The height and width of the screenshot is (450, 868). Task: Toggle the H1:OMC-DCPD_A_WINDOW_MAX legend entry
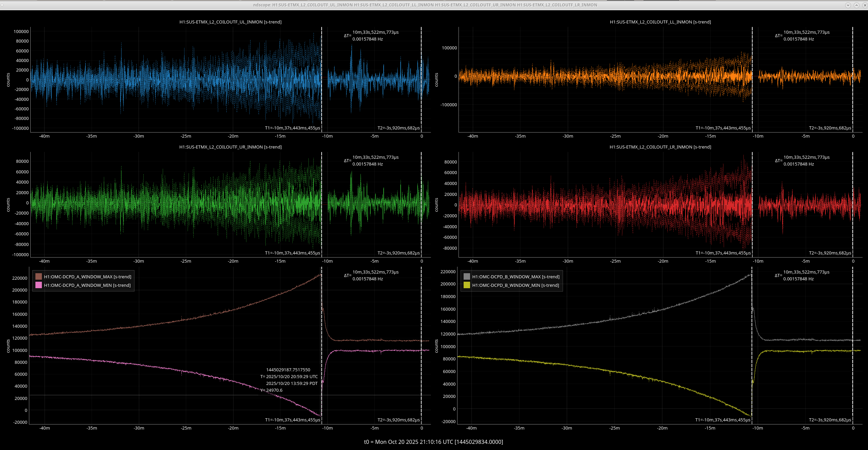(x=87, y=277)
